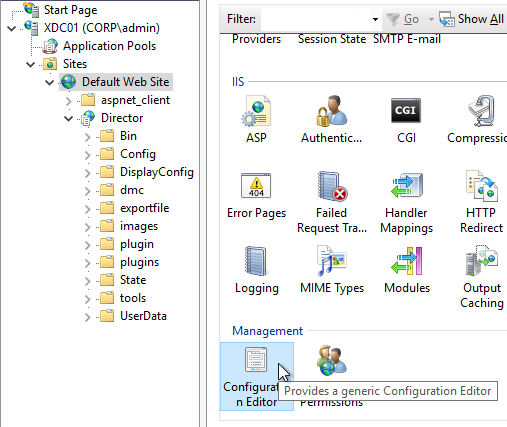
Task: Open the Modules feature
Action: [x=407, y=261]
